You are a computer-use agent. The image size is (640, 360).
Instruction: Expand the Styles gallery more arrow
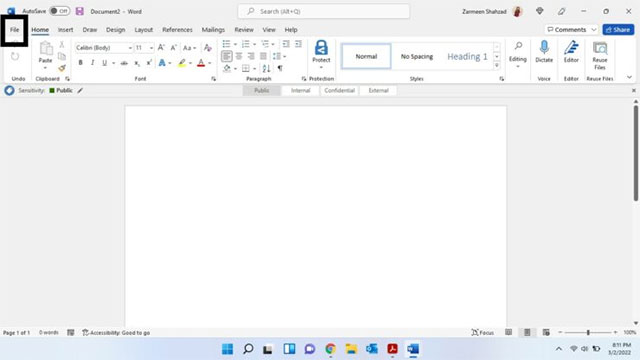[497, 65]
